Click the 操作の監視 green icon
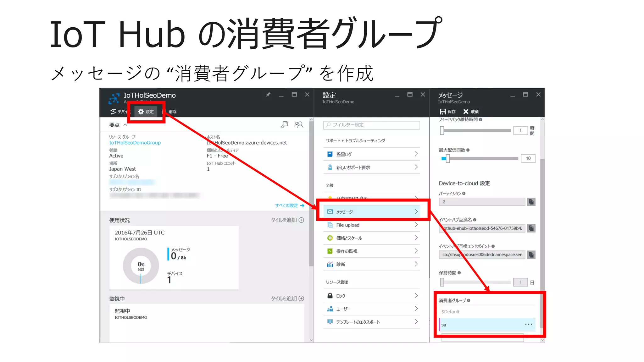Screen dimensions: 644x362 coord(330,251)
